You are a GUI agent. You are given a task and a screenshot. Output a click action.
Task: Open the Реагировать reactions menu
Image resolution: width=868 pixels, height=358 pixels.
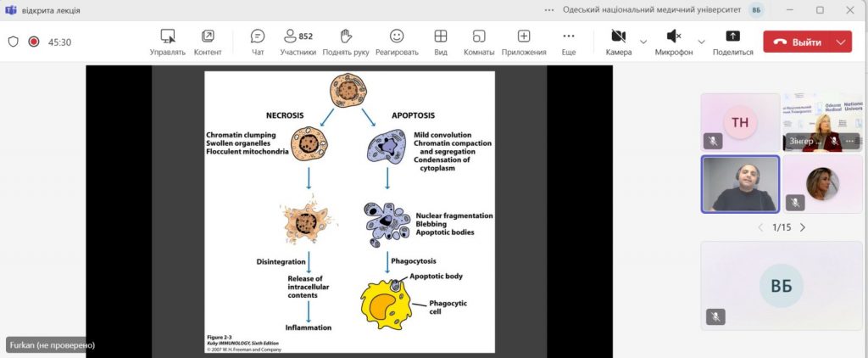click(x=397, y=42)
